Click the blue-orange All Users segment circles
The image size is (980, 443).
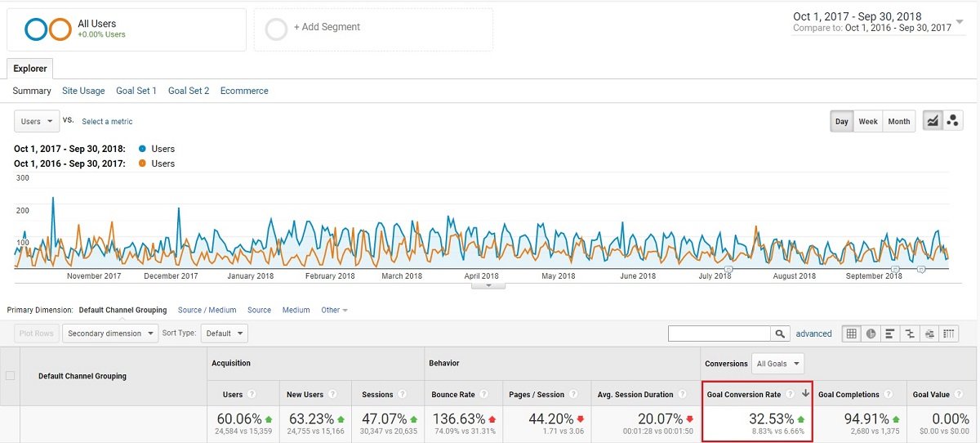tap(48, 29)
